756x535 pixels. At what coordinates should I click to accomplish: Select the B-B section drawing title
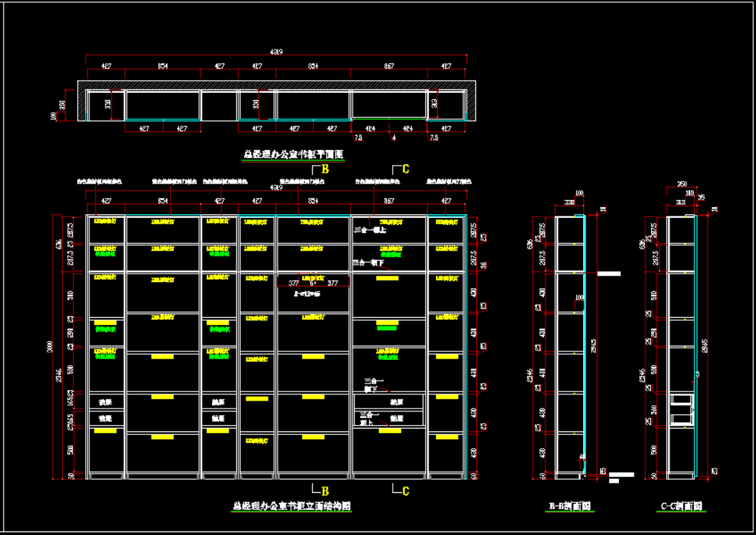pyautogui.click(x=569, y=506)
